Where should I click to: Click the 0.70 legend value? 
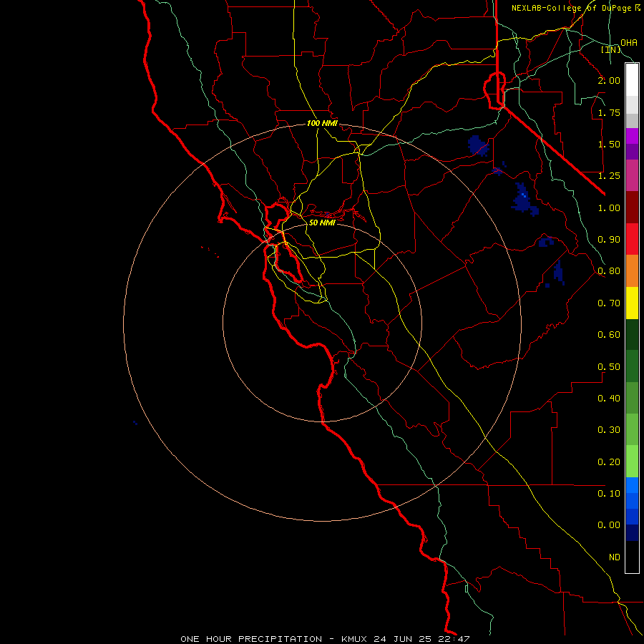click(x=609, y=303)
